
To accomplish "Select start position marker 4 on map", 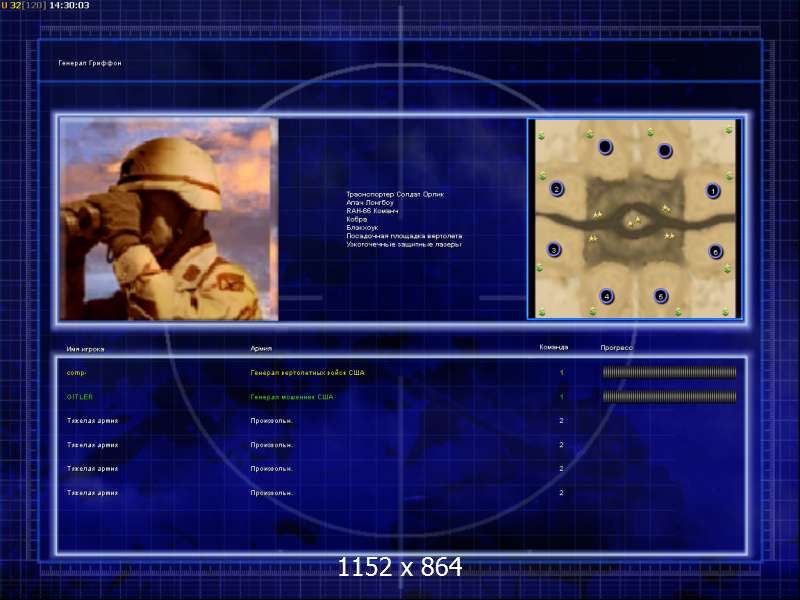I will tap(607, 296).
